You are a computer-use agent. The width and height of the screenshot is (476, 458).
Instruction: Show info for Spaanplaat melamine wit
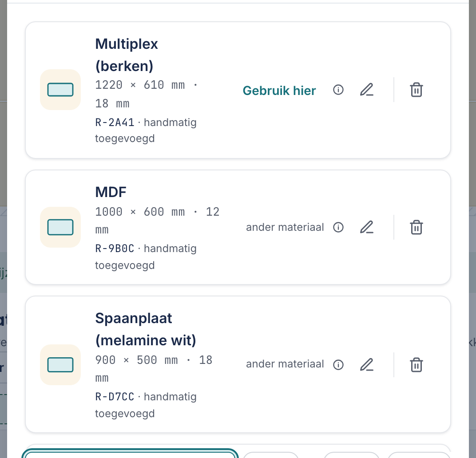point(338,365)
